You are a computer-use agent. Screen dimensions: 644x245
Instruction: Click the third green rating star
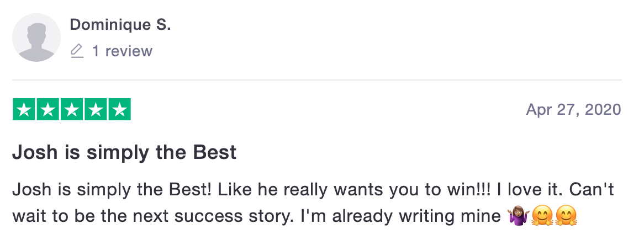71,109
